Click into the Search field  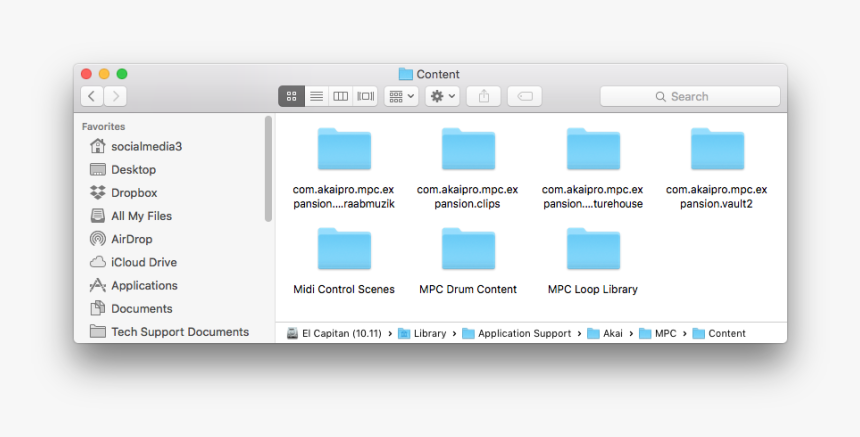pyautogui.click(x=690, y=97)
